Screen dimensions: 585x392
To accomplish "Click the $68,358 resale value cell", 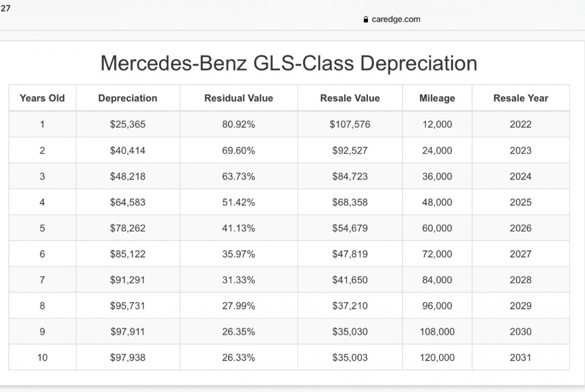I will coord(350,202).
